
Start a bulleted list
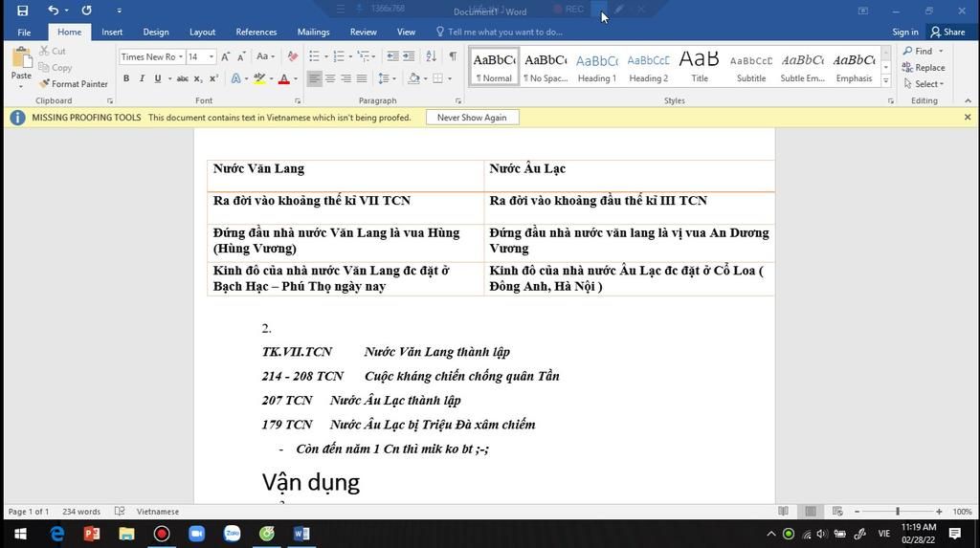click(x=314, y=56)
